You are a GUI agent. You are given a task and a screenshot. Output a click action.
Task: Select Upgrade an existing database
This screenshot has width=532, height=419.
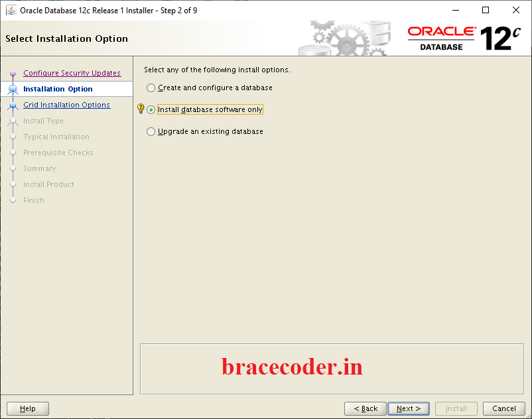tap(151, 131)
